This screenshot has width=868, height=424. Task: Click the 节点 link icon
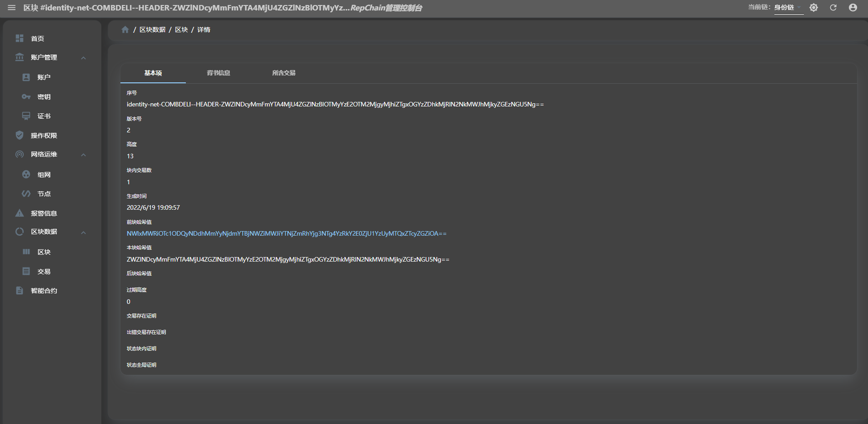pos(26,194)
